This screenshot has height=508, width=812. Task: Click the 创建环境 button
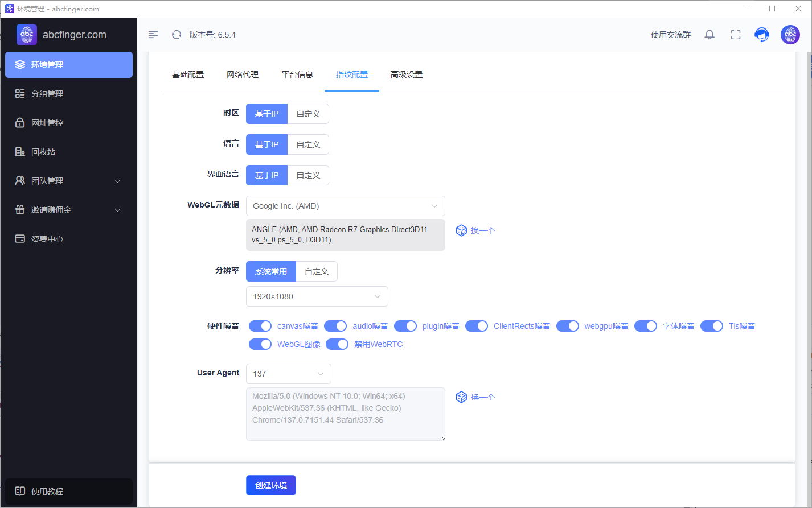click(x=271, y=485)
